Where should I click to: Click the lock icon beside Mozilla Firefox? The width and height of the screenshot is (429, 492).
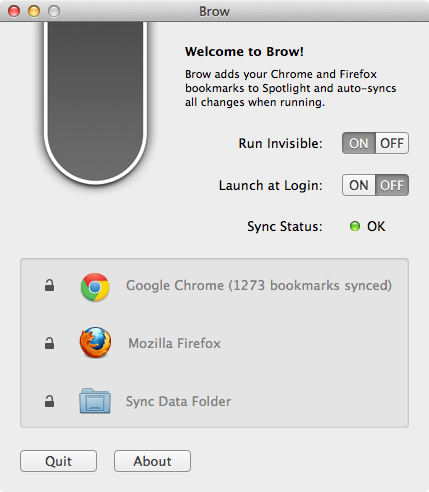pos(50,343)
